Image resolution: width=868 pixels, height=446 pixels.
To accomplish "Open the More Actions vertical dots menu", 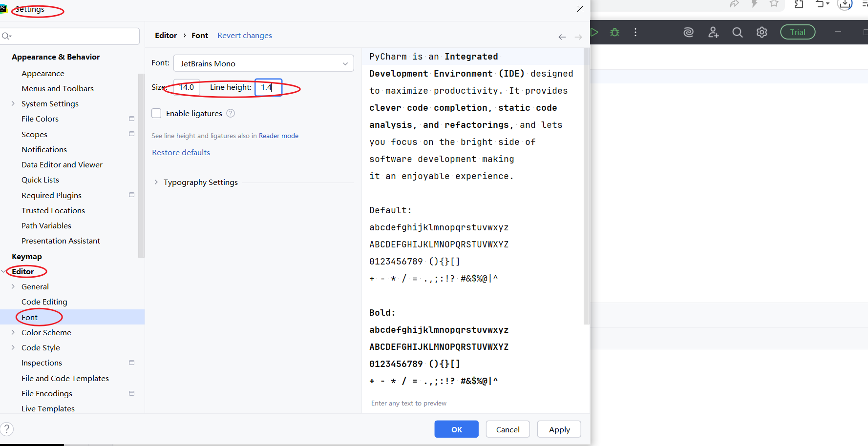I will (635, 32).
